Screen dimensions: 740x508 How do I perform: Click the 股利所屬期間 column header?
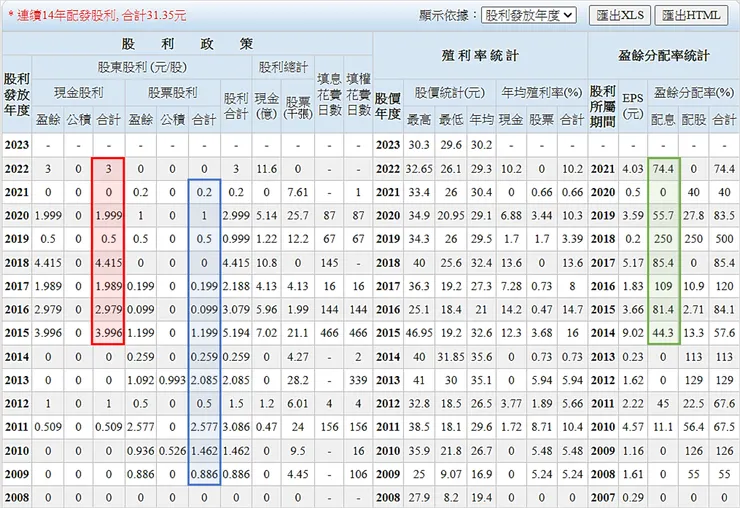603,106
